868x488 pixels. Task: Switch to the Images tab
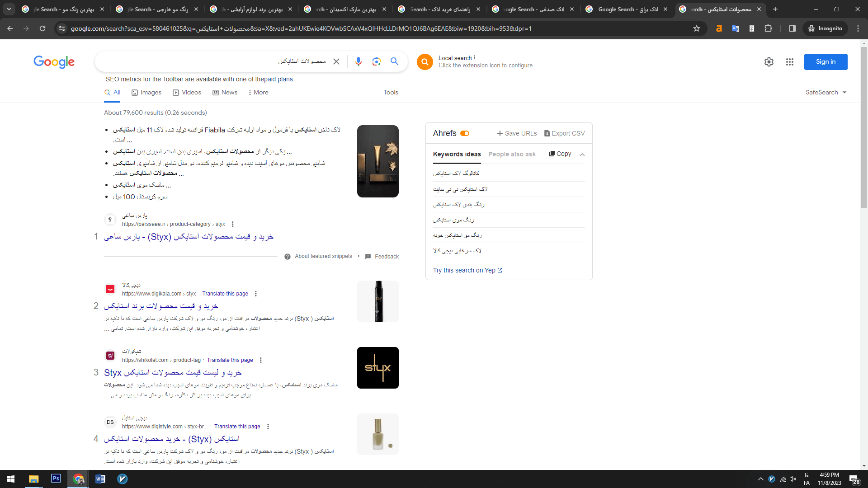[146, 92]
